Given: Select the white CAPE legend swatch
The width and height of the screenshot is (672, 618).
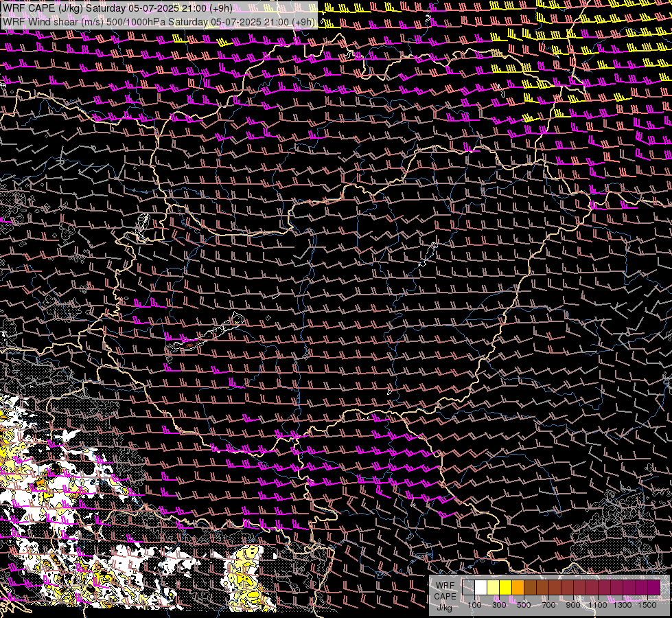Looking at the screenshot, I should point(481,587).
